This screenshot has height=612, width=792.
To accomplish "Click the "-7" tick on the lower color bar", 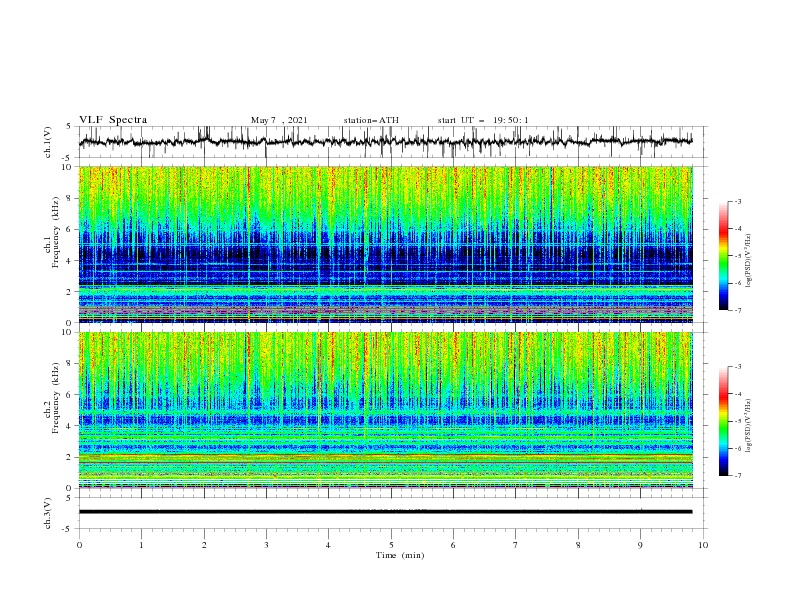I will (x=737, y=476).
